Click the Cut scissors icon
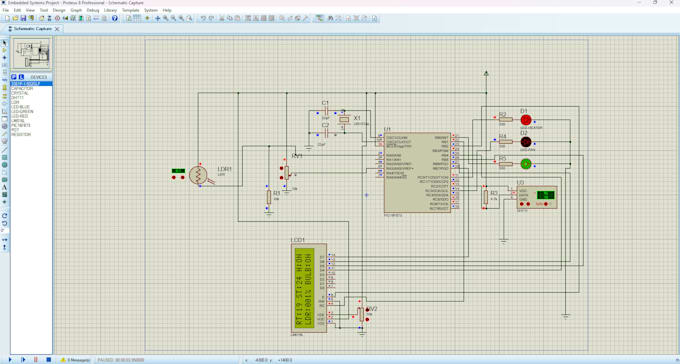This screenshot has height=364, width=680. [222, 18]
